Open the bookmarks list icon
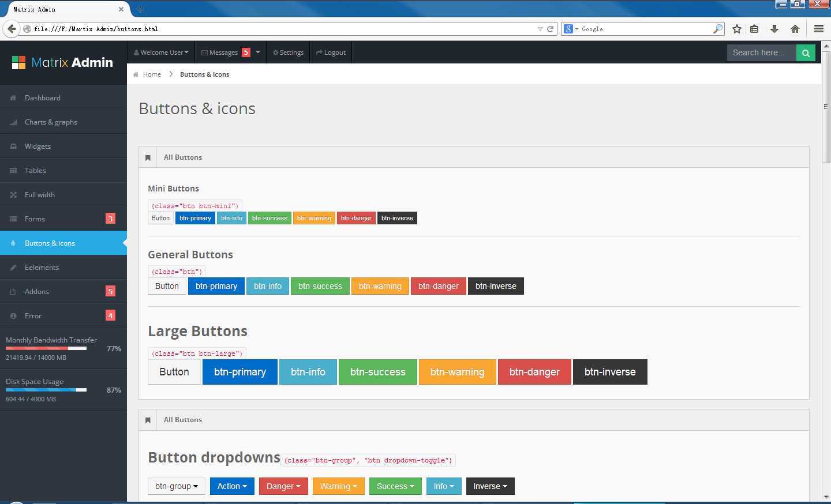This screenshot has height=504, width=831. click(x=754, y=29)
